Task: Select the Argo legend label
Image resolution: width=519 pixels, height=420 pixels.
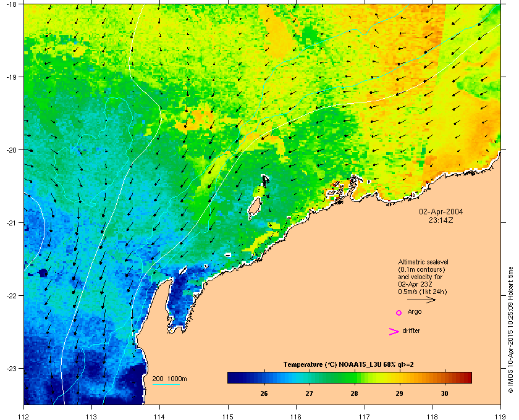Action: click(415, 311)
